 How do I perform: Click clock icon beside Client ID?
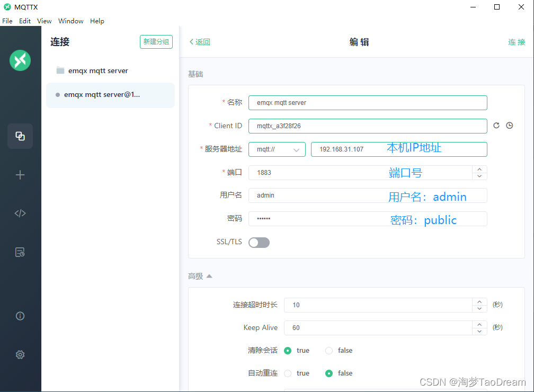(x=510, y=126)
